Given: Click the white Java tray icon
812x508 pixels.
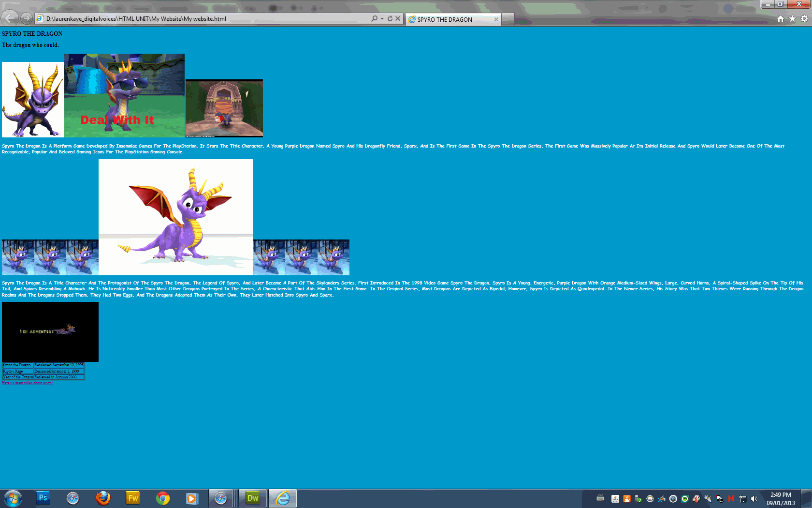Looking at the screenshot, I should [615, 499].
